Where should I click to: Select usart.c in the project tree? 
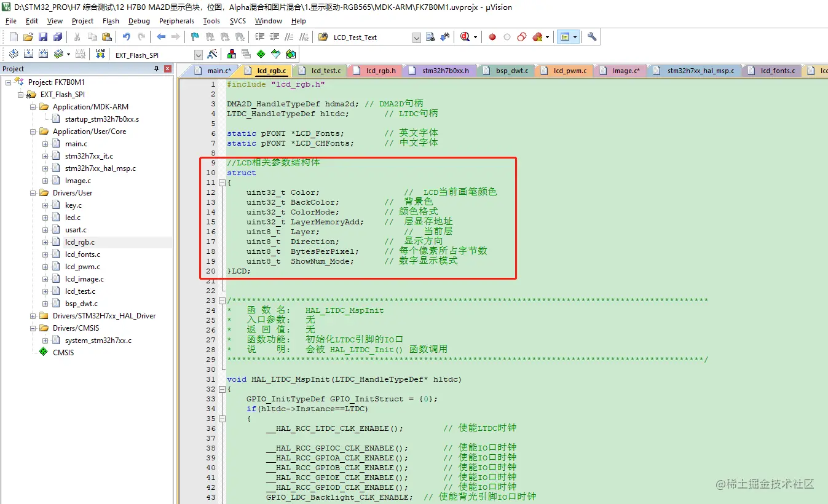tap(76, 230)
